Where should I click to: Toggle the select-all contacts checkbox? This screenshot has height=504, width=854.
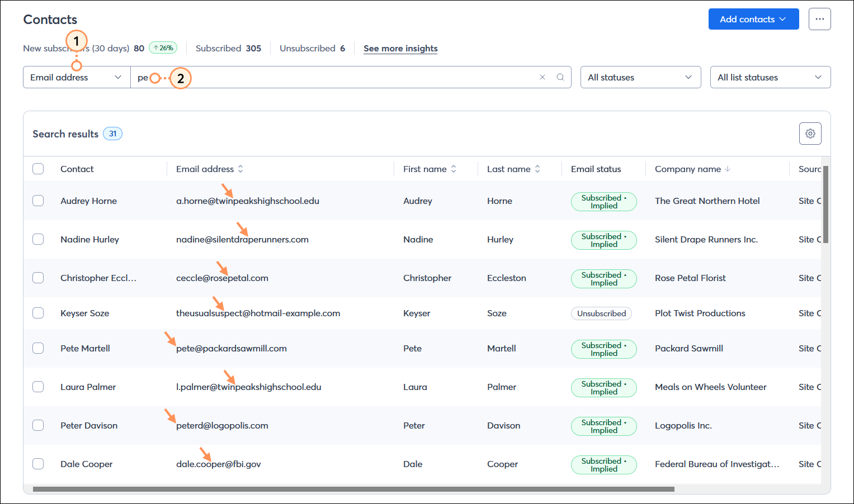tap(37, 168)
